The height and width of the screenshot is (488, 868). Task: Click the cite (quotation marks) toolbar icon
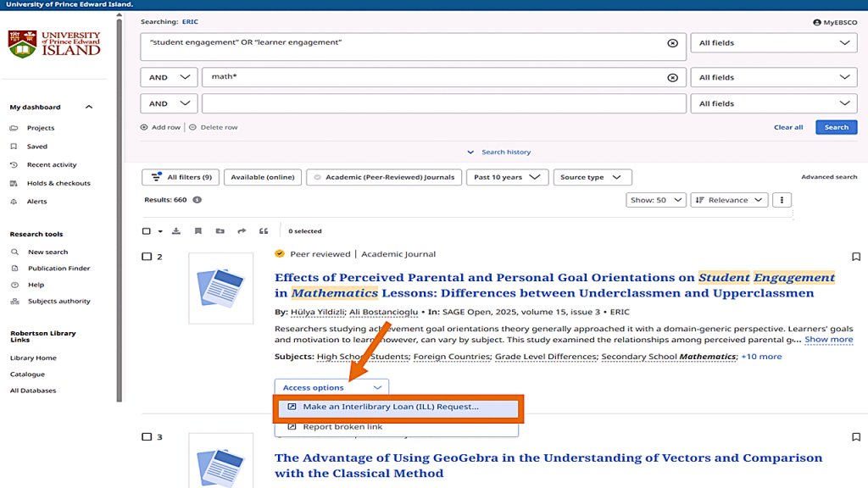click(x=264, y=231)
